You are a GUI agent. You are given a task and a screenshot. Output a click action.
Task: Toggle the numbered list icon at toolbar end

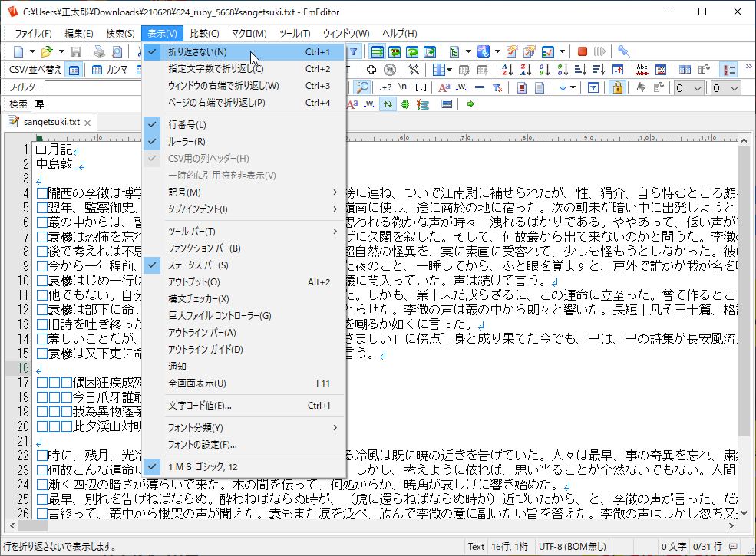728,70
